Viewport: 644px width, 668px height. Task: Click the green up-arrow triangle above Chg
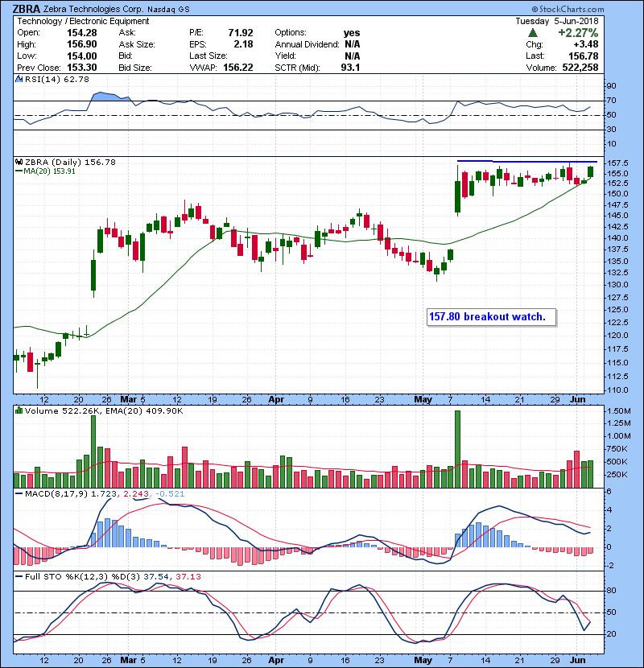[x=532, y=33]
